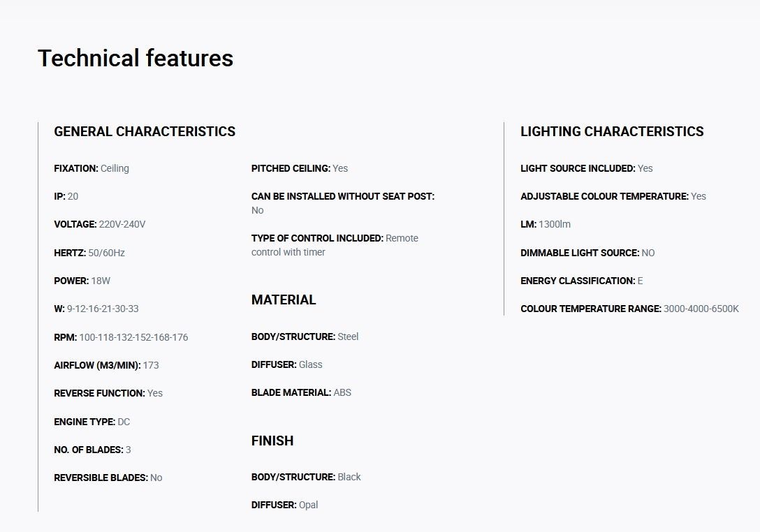The width and height of the screenshot is (760, 532).
Task: Click the DIFFUSER: Opal finish line
Action: [284, 505]
